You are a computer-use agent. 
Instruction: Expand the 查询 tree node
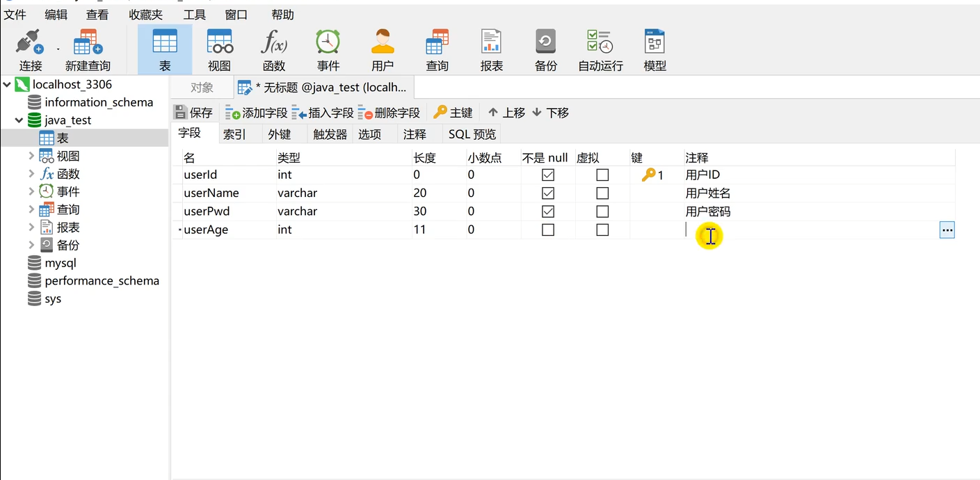(31, 209)
